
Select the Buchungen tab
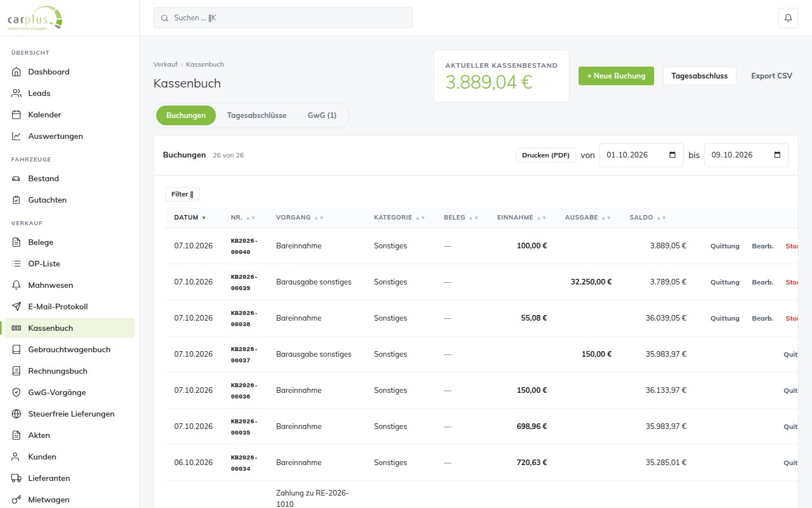click(186, 115)
